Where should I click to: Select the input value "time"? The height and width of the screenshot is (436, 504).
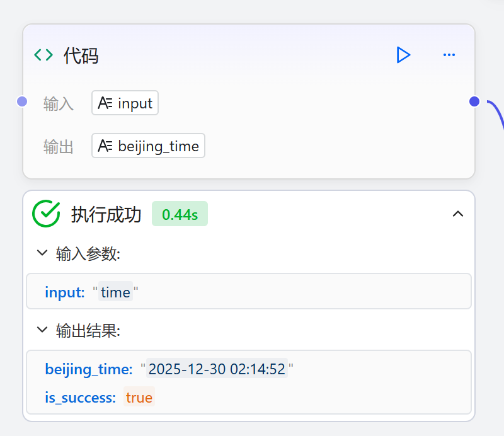115,292
